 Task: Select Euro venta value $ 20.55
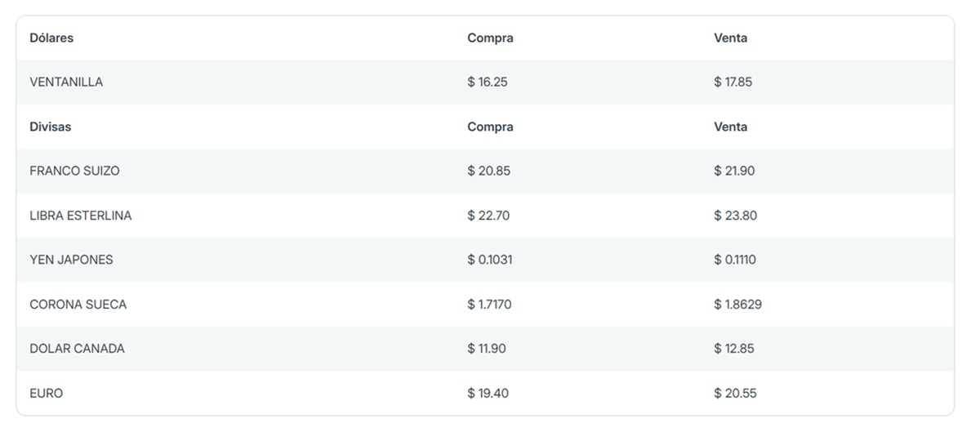point(736,394)
